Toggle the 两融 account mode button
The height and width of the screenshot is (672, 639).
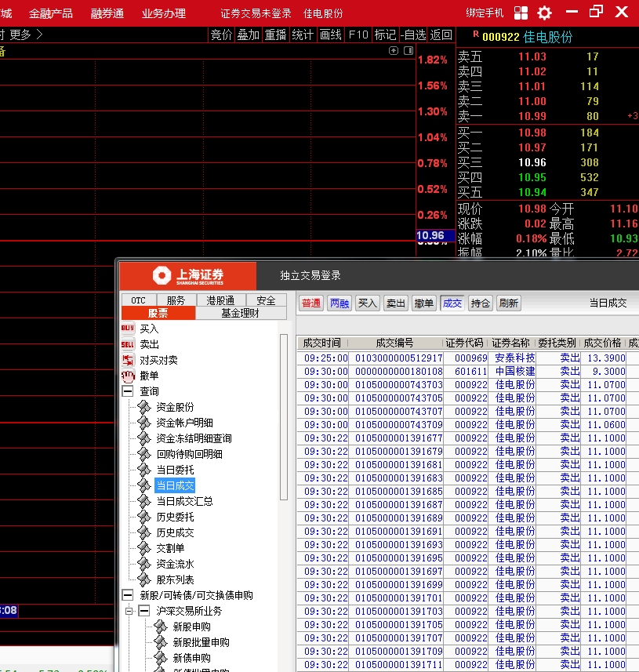pyautogui.click(x=339, y=303)
